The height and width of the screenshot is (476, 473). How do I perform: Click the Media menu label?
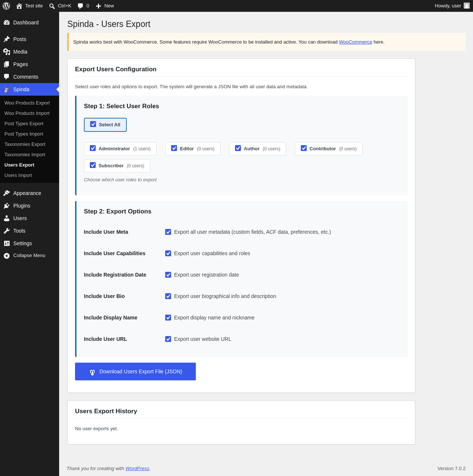pyautogui.click(x=20, y=52)
